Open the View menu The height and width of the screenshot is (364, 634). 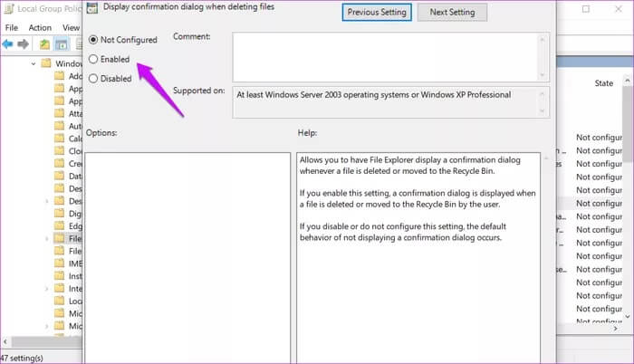coord(72,27)
